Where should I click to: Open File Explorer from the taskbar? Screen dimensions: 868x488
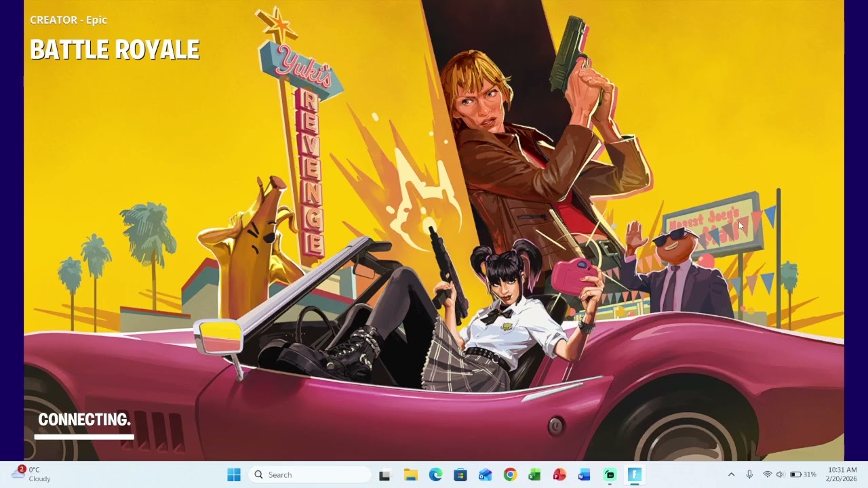[410, 475]
